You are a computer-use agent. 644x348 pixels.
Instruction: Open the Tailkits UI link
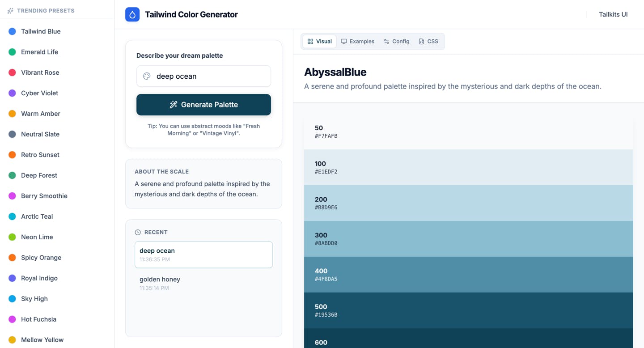pos(613,14)
